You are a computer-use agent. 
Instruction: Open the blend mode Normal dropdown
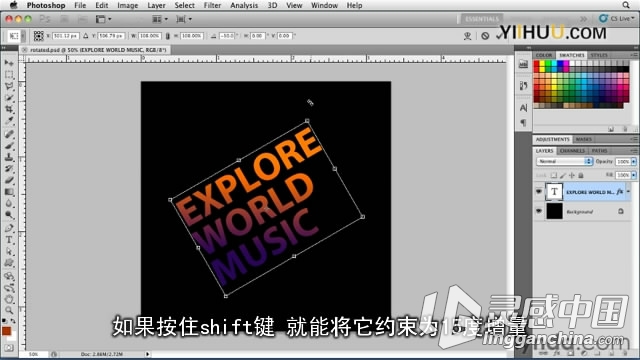tap(564, 162)
